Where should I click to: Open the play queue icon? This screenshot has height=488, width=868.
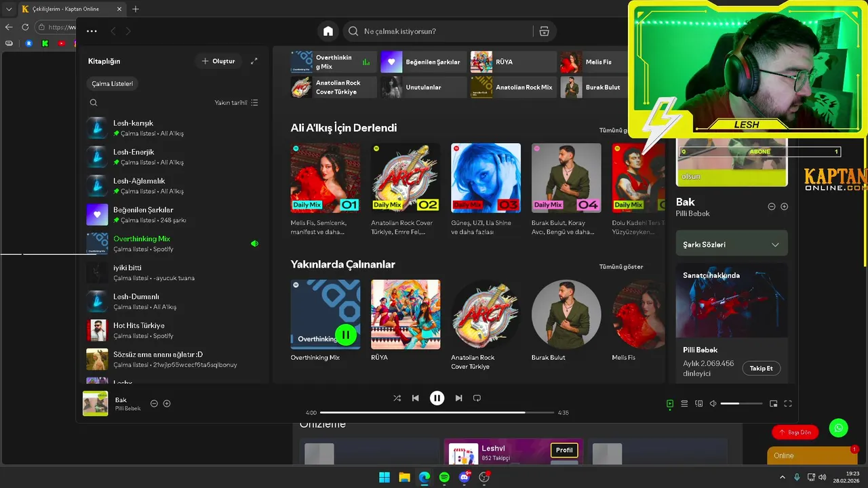(684, 404)
